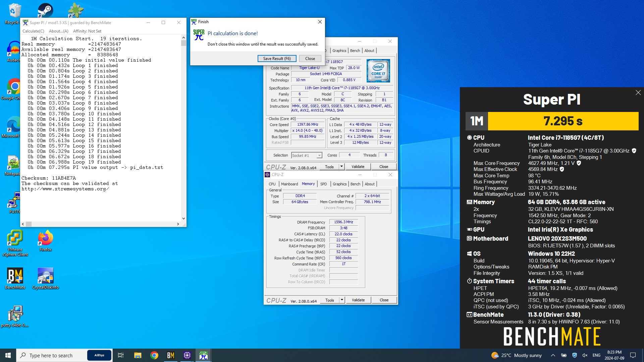This screenshot has width=644, height=362.
Task: Open Graphics tab in lower CPU-Z
Action: [x=339, y=184]
